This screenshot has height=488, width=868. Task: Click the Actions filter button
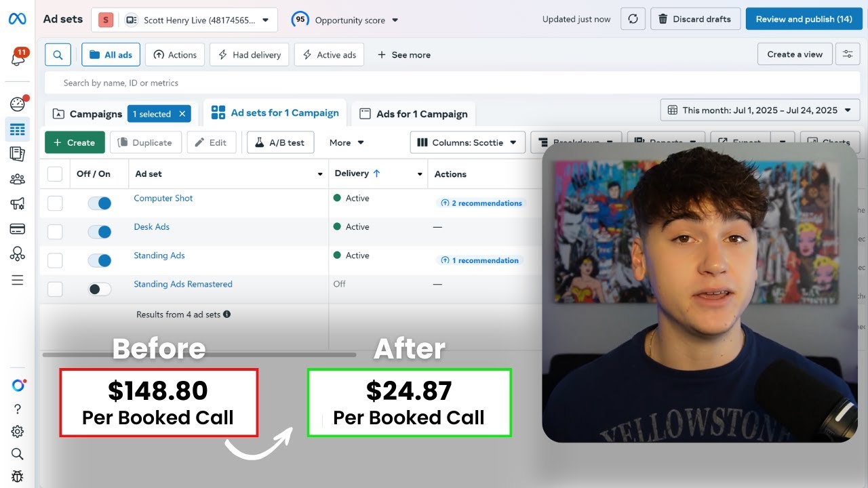175,55
